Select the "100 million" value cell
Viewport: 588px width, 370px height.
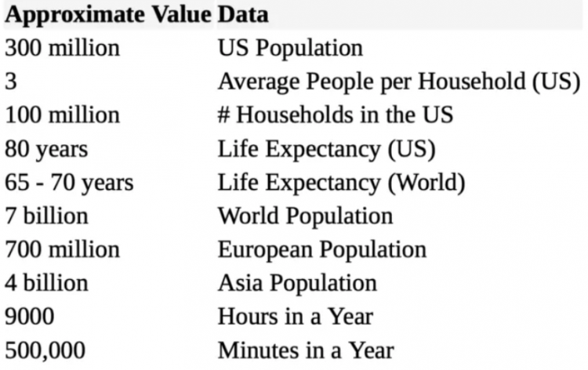pyautogui.click(x=63, y=115)
